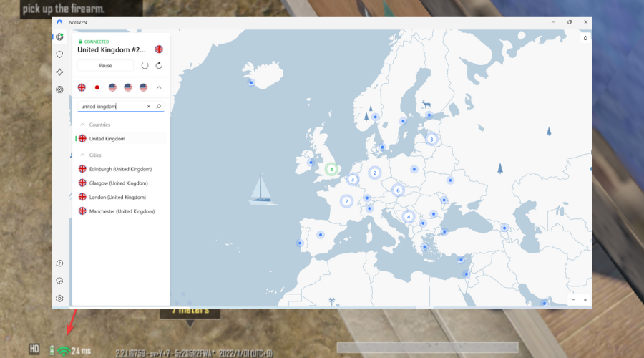This screenshot has width=644, height=358.
Task: Collapse the Cities section
Action: pyautogui.click(x=82, y=155)
